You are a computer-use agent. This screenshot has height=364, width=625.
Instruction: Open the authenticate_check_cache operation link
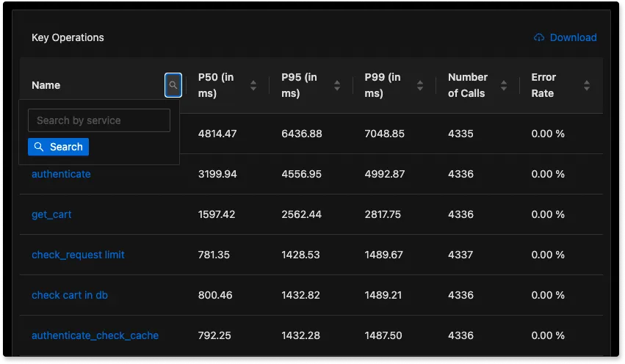[x=95, y=335]
